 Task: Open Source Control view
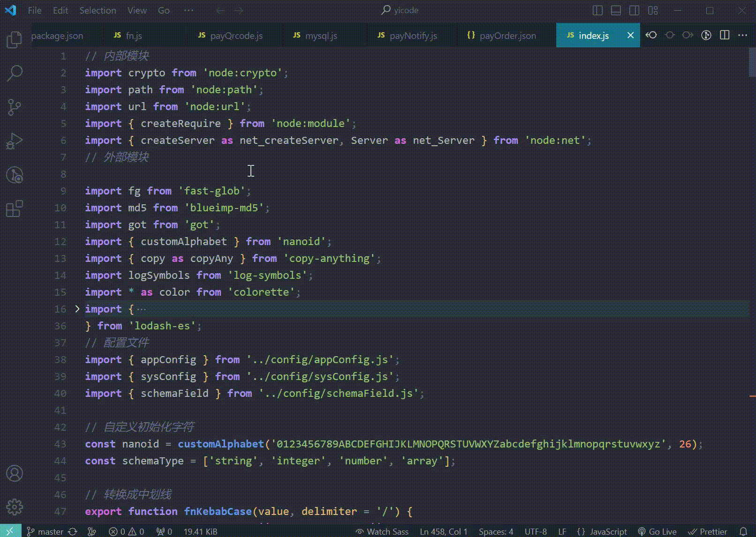(14, 107)
